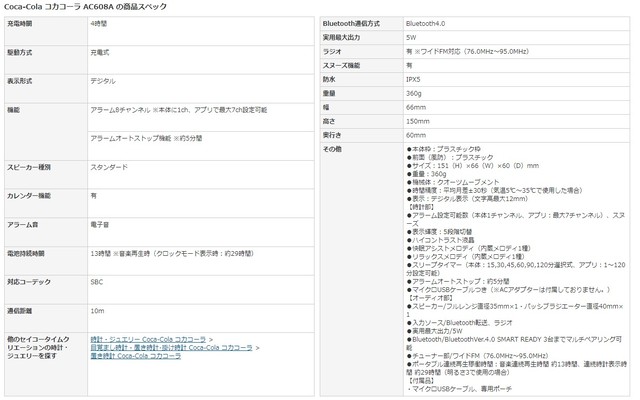The width and height of the screenshot is (640, 400).
Task: Click the ●表示輝度：5段階切替 line
Action: [439, 232]
